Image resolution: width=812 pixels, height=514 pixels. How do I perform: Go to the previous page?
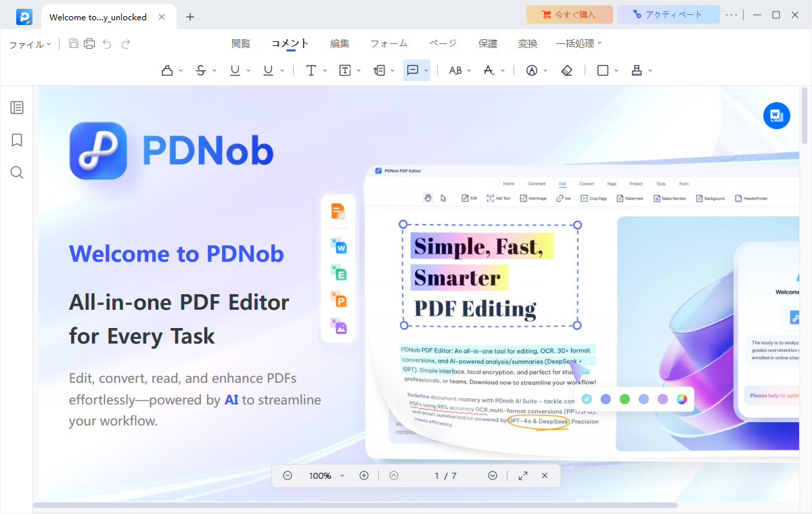pos(394,475)
